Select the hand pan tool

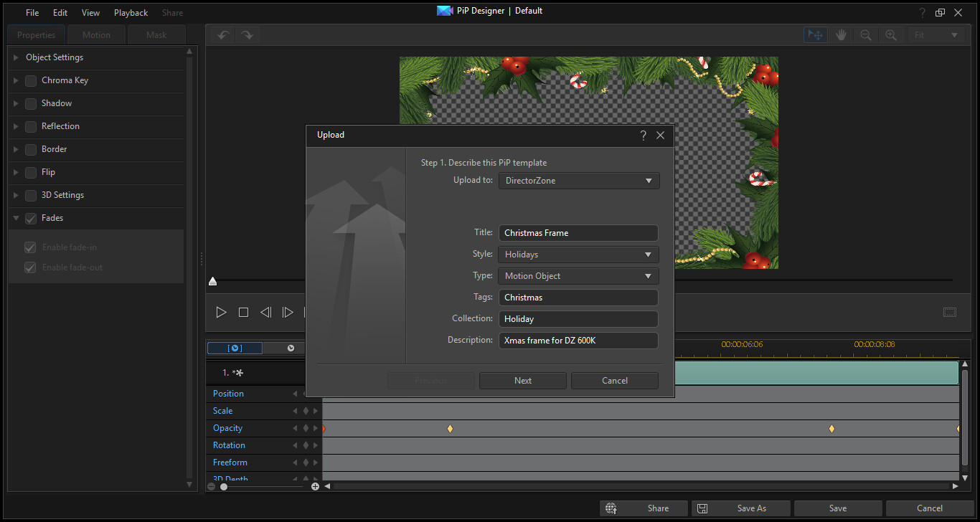tap(841, 35)
